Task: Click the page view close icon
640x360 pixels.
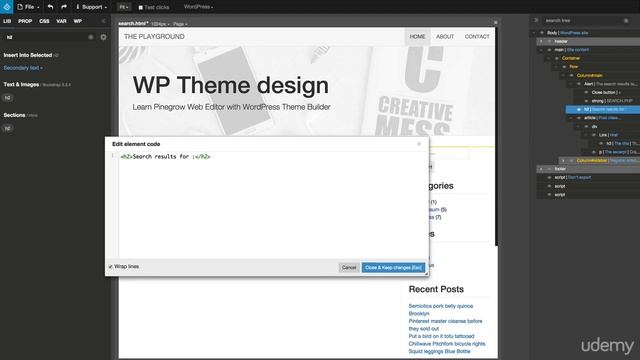Action: click(x=496, y=22)
